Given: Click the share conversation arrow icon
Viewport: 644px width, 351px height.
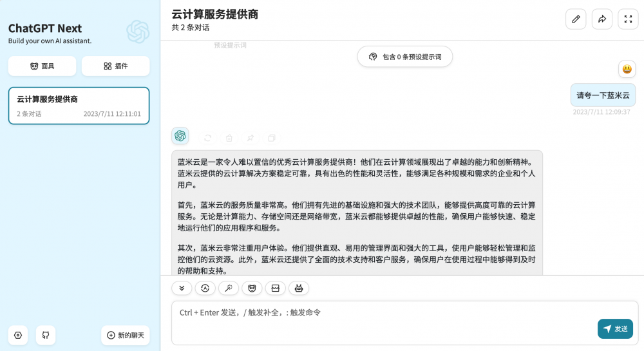Looking at the screenshot, I should 602,19.
